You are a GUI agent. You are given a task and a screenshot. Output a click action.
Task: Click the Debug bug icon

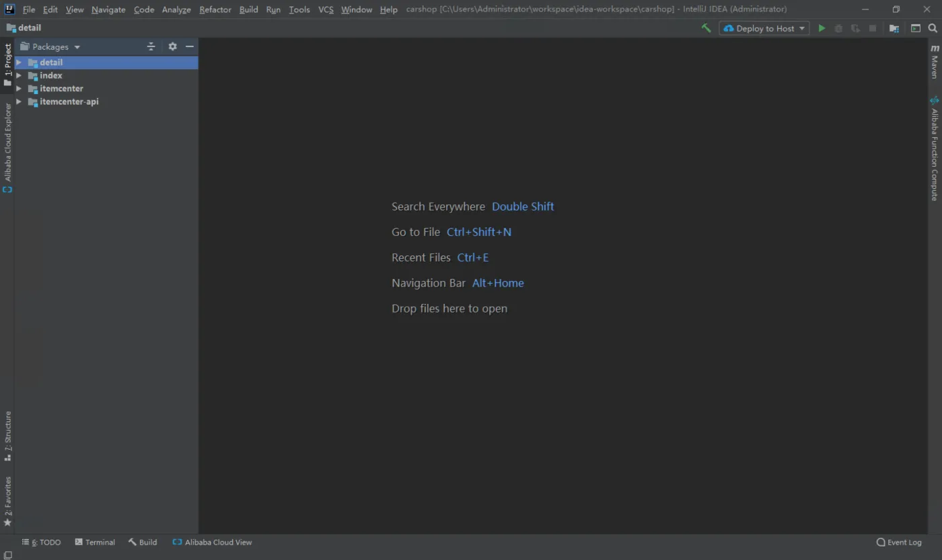pyautogui.click(x=838, y=28)
